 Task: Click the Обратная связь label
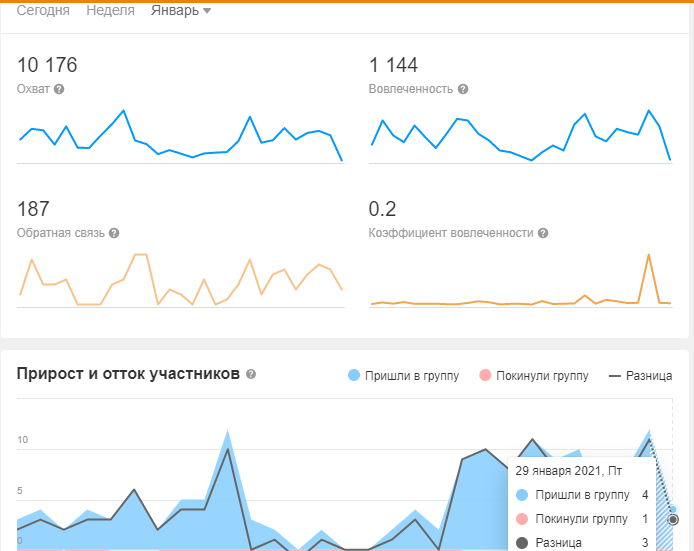click(x=61, y=233)
